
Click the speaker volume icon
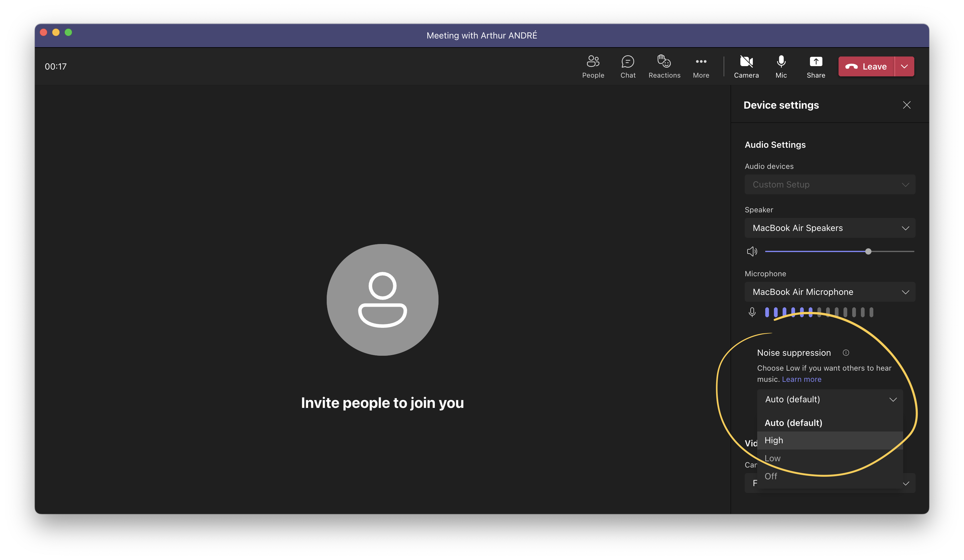(752, 251)
